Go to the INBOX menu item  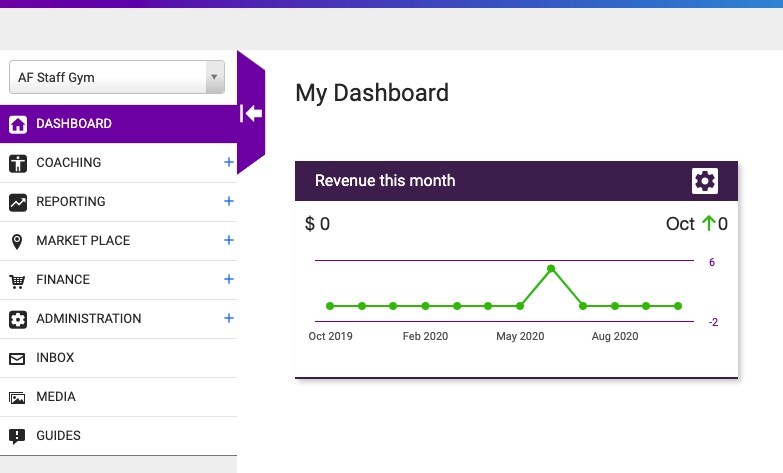coord(118,358)
